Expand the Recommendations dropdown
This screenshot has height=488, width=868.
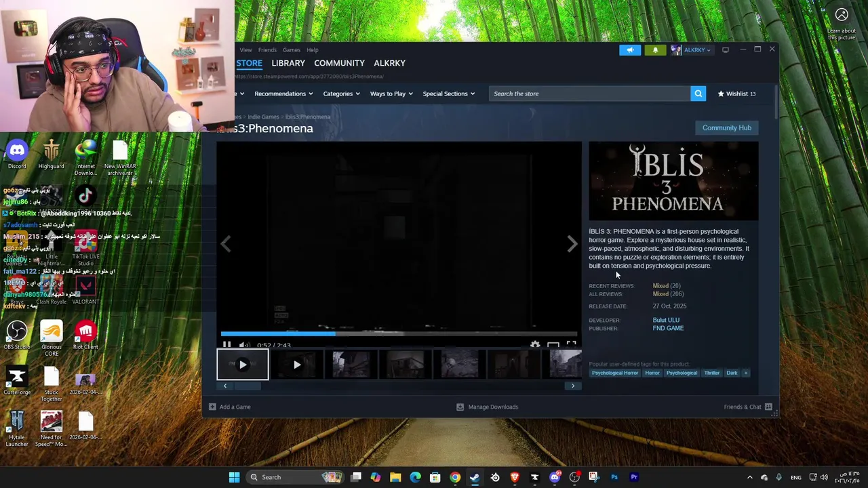283,94
